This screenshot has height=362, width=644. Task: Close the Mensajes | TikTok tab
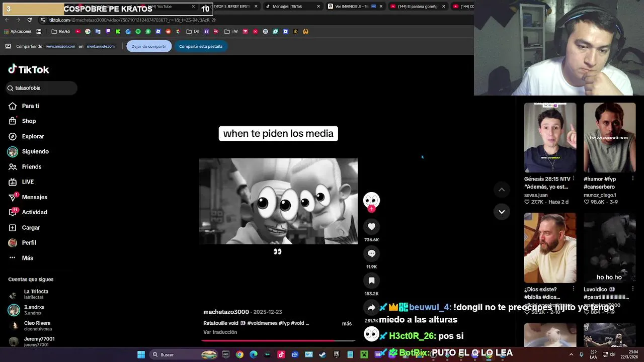tap(318, 7)
